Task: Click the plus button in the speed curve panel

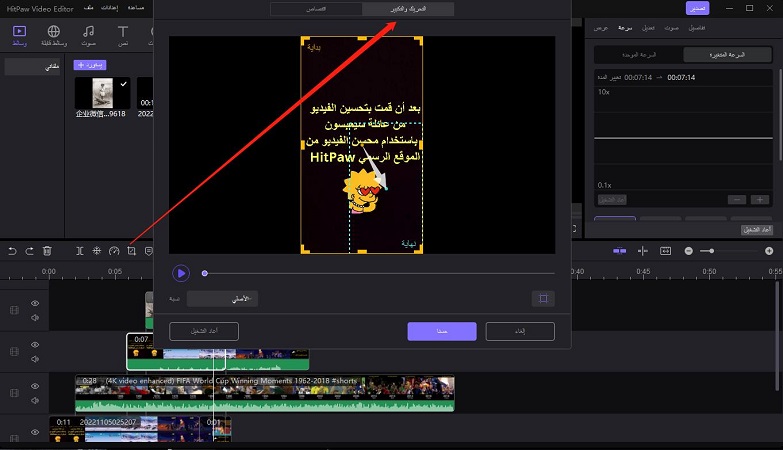Action: point(760,200)
